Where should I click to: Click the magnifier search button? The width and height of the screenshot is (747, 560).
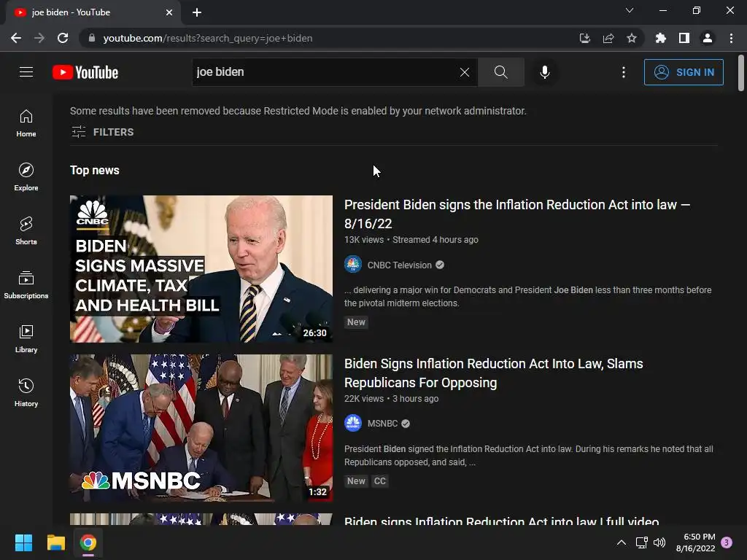500,72
